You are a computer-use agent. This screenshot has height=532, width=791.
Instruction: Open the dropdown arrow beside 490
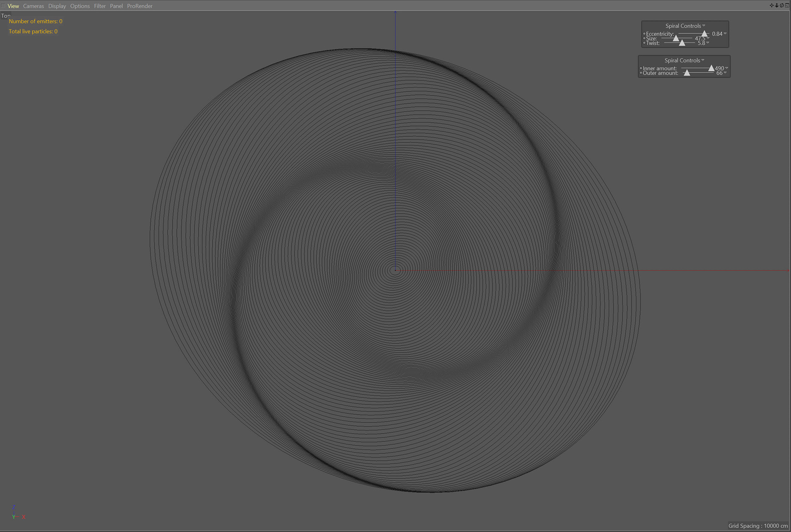pos(726,68)
